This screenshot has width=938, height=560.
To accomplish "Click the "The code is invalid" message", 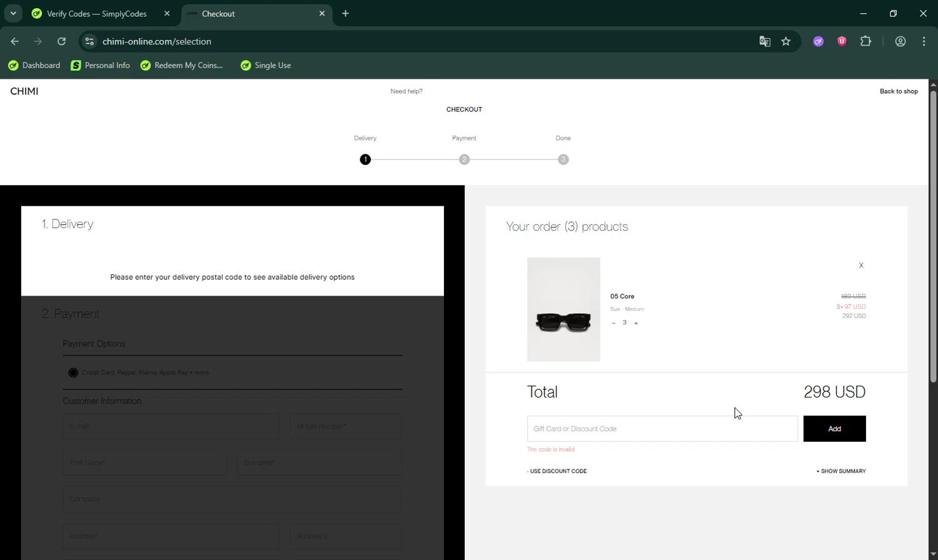I will 550,449.
